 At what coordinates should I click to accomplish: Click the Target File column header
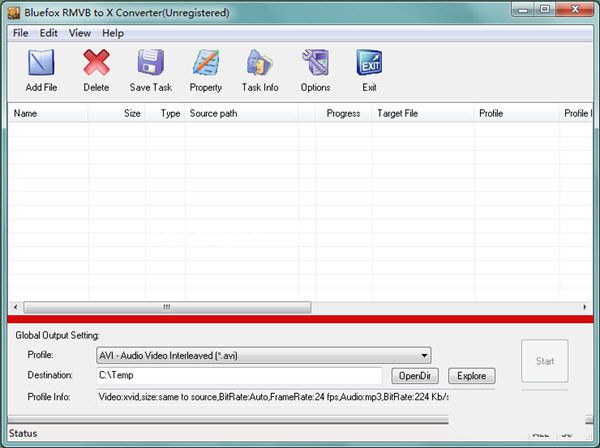423,114
